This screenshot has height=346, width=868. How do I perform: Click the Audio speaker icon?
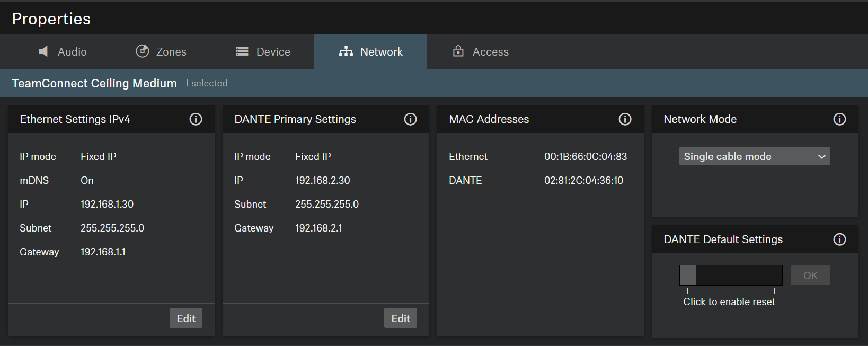coord(43,51)
